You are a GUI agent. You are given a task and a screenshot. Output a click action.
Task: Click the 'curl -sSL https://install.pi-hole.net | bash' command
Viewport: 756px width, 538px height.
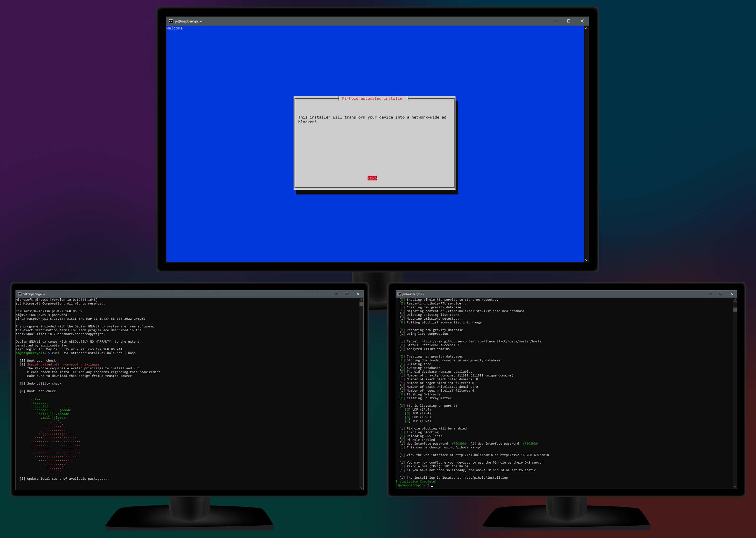[x=94, y=353]
